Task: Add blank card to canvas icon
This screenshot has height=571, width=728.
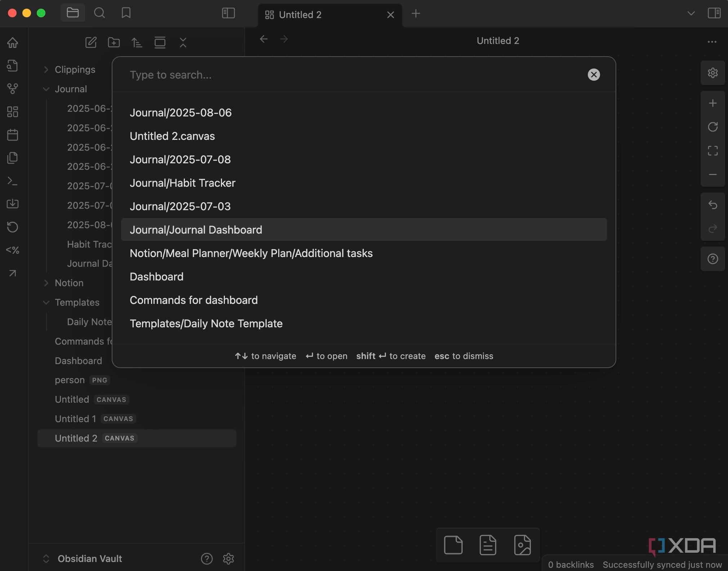Action: [x=453, y=545]
